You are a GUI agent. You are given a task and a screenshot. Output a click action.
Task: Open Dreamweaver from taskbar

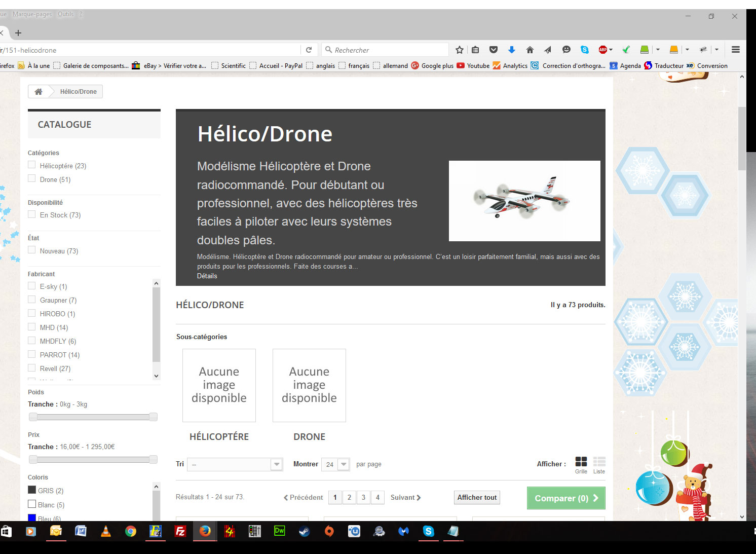pos(279,531)
